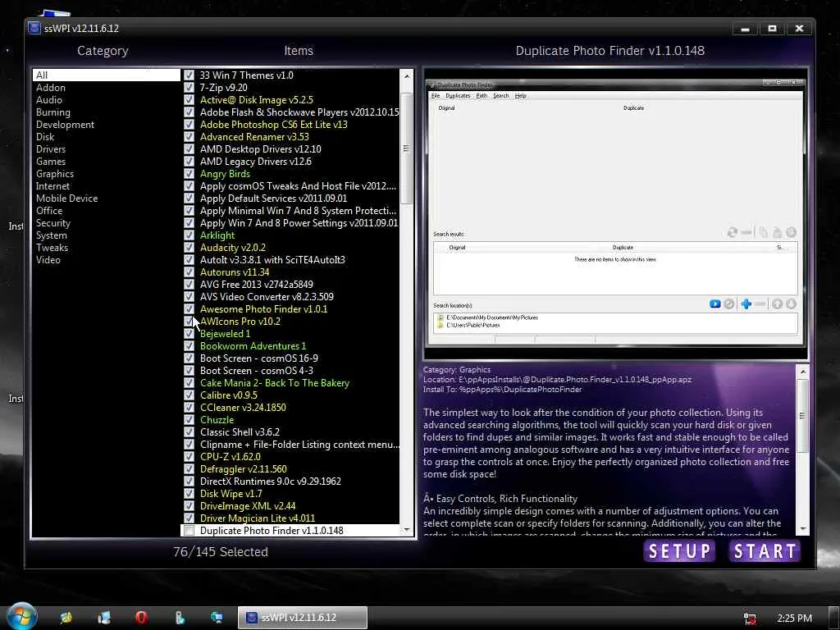Select the Office category

tap(49, 211)
